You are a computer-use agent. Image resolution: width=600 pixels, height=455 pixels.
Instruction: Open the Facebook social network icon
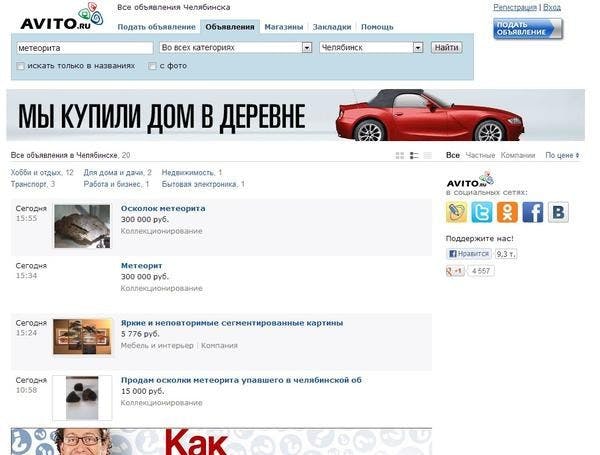click(x=532, y=212)
